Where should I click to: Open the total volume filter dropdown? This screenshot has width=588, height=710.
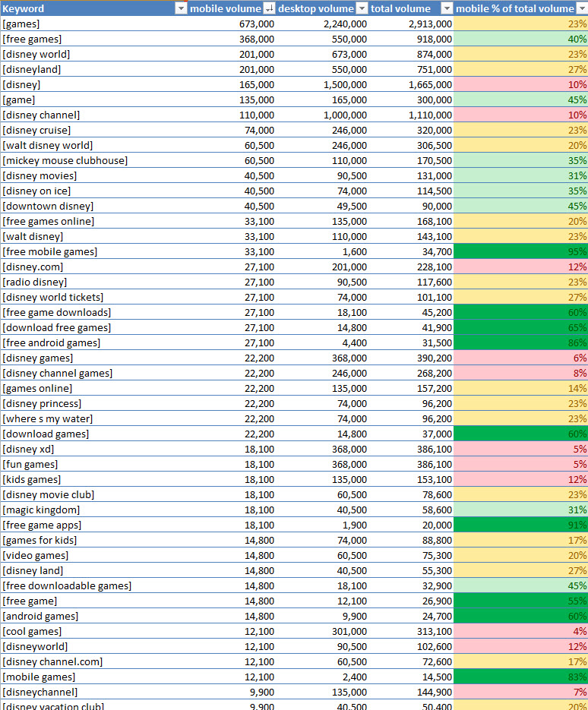point(447,8)
